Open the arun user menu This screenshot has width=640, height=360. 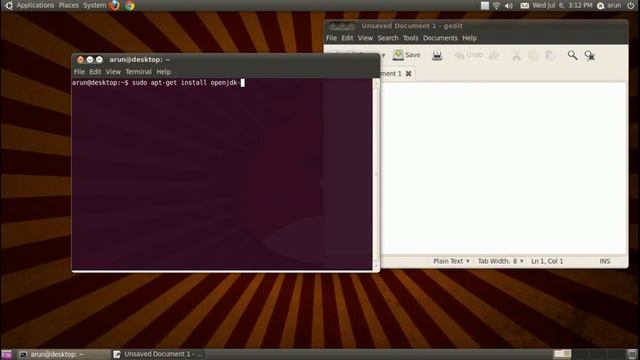tap(614, 5)
